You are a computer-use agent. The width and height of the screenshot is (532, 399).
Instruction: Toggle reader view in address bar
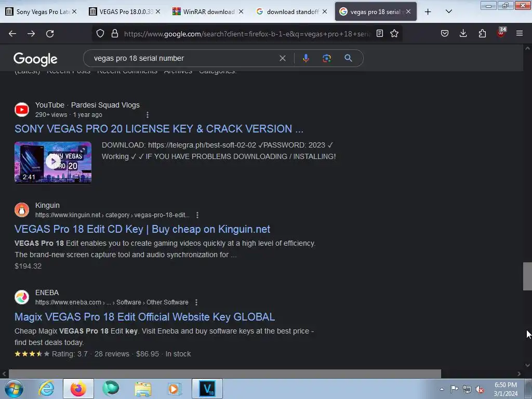click(x=380, y=33)
